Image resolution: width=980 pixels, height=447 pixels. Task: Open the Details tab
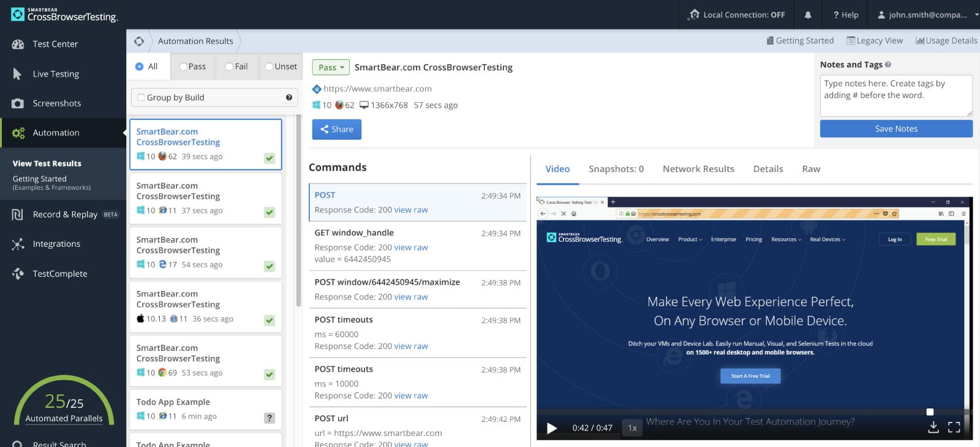click(768, 169)
